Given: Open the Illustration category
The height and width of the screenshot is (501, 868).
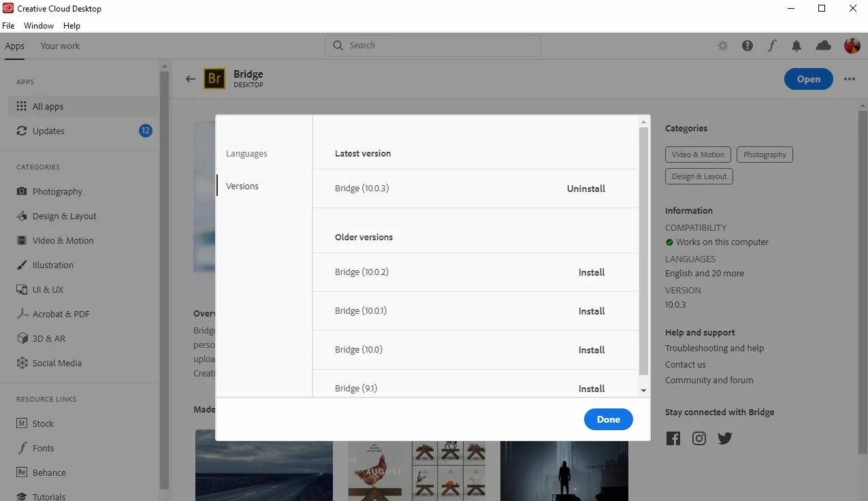Looking at the screenshot, I should (x=45, y=265).
